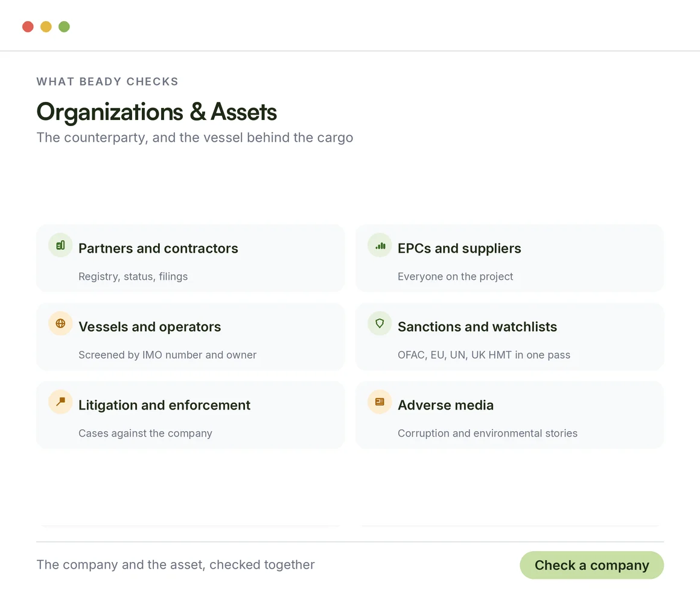Screen dimensions: 700x603
Task: Click the Organizations & Assets heading
Action: click(157, 112)
